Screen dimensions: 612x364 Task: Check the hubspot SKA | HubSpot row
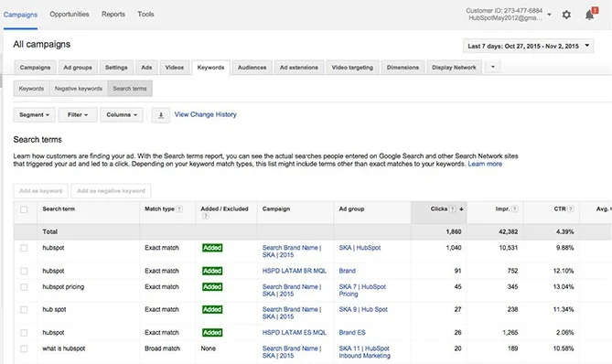coord(24,248)
